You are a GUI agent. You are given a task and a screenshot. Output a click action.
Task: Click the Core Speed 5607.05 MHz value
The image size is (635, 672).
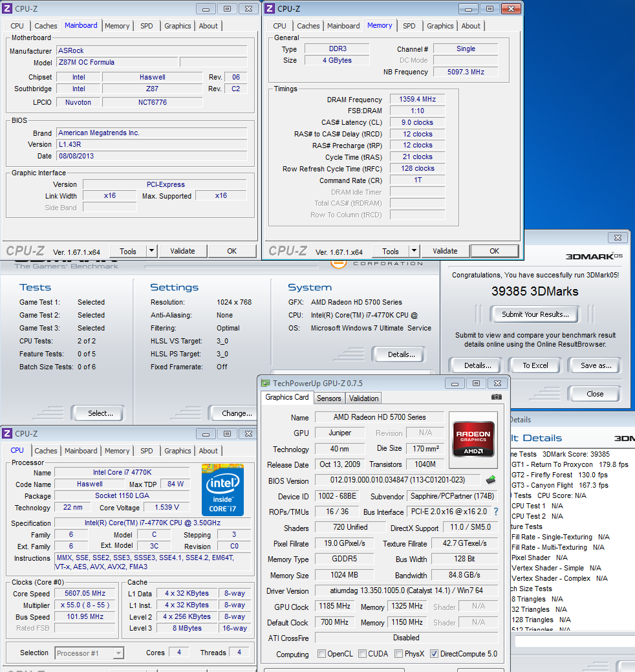tap(85, 593)
